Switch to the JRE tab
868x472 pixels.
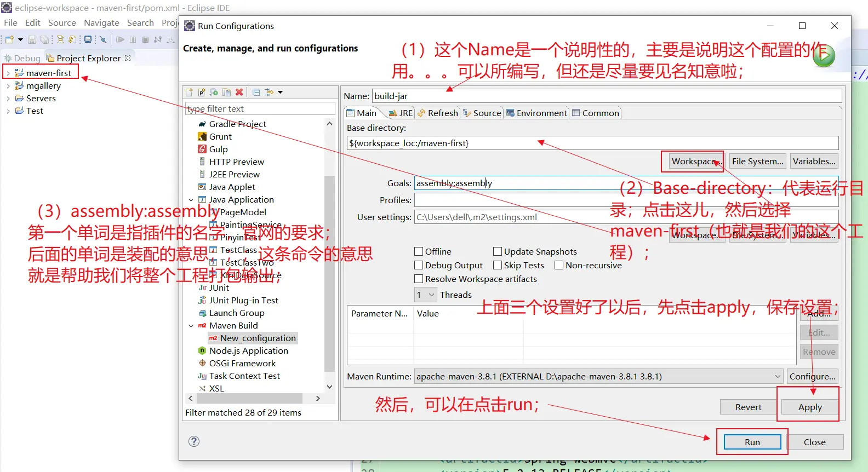401,113
